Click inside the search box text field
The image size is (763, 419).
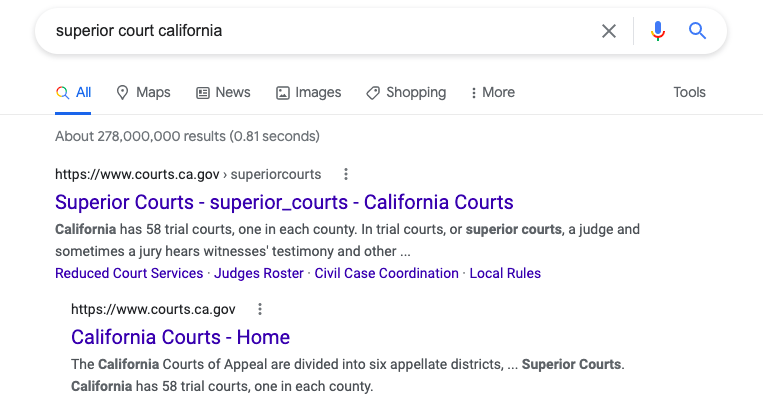point(321,31)
